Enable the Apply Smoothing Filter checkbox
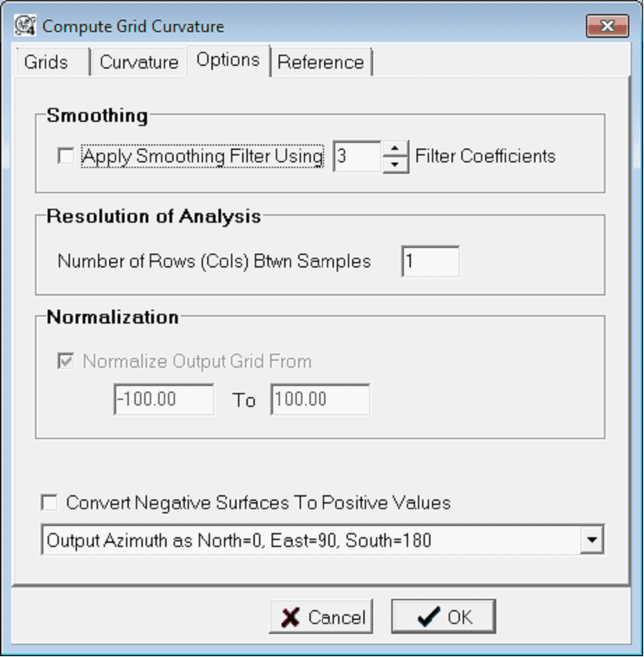 [66, 156]
